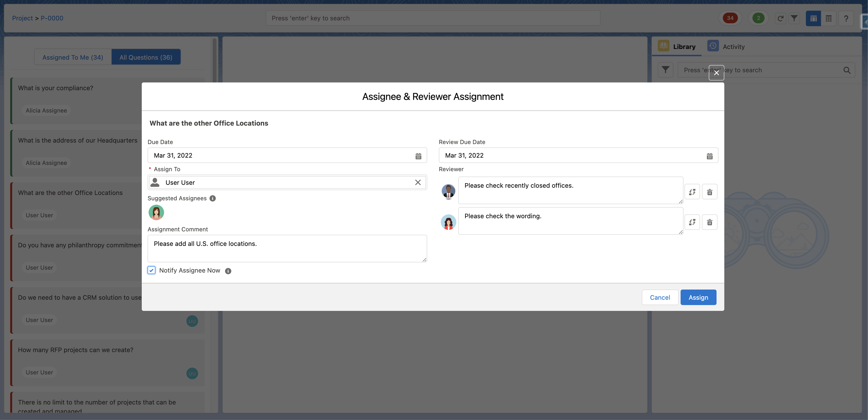Click the female reviewer avatar in red

[449, 222]
